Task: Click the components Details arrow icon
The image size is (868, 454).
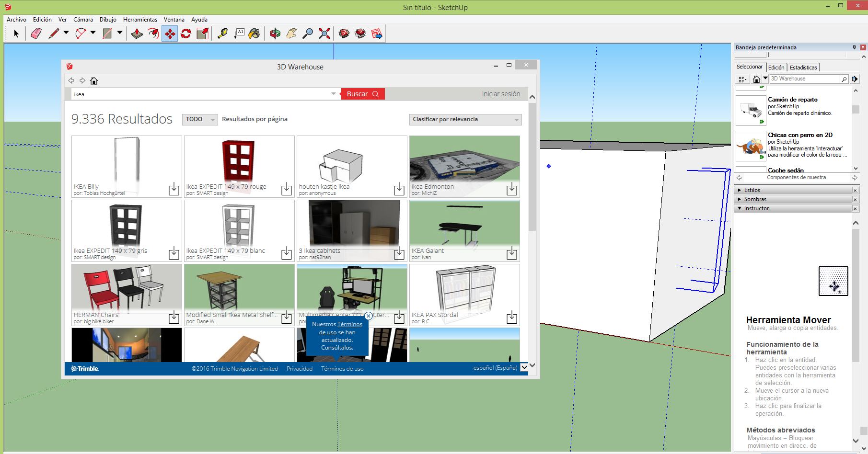Action: pos(855,79)
